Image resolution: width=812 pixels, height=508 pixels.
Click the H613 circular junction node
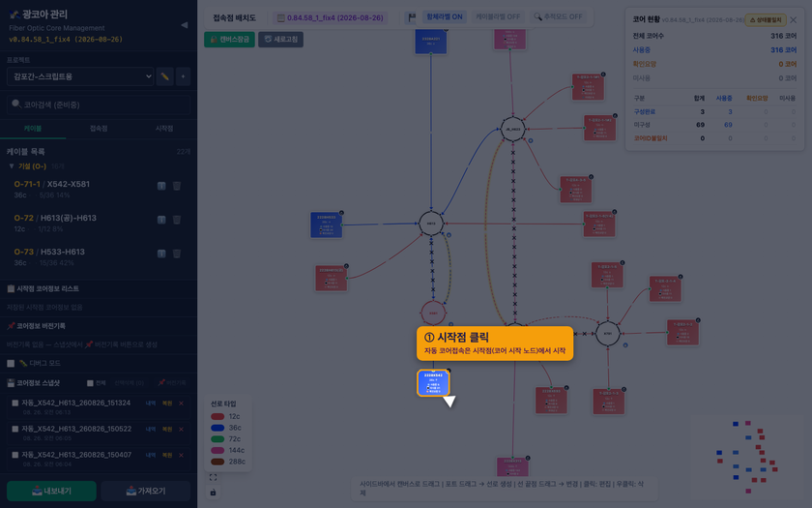point(431,224)
